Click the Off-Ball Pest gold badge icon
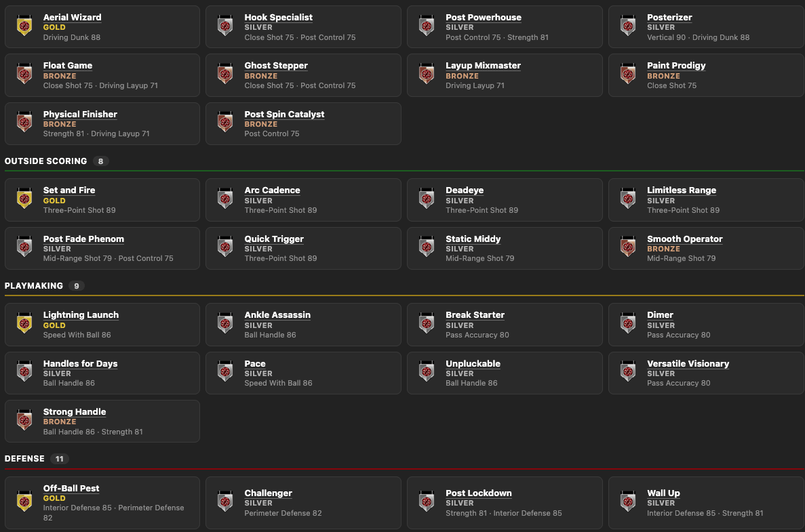The height and width of the screenshot is (532, 805). [24, 502]
